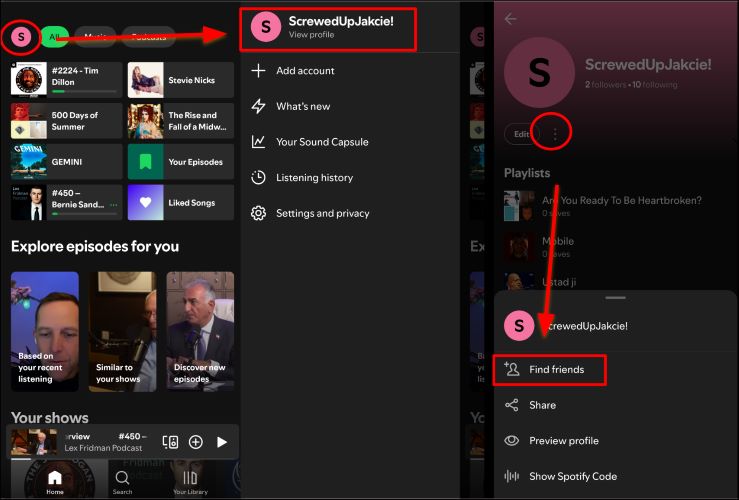Tap the Share nodes icon
The height and width of the screenshot is (500, 739).
pos(511,405)
